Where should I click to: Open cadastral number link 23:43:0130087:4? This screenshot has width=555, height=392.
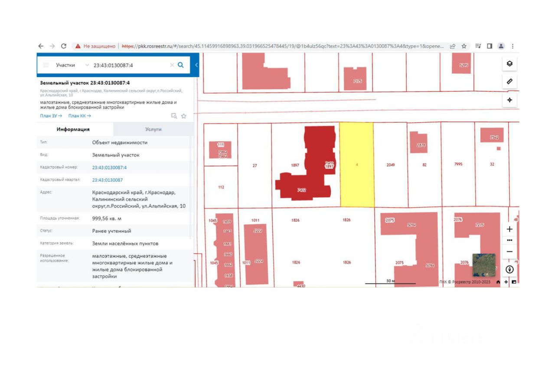click(x=109, y=167)
